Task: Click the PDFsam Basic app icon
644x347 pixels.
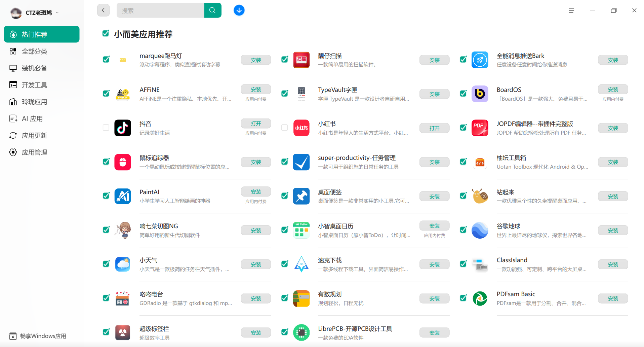Action: (x=480, y=298)
